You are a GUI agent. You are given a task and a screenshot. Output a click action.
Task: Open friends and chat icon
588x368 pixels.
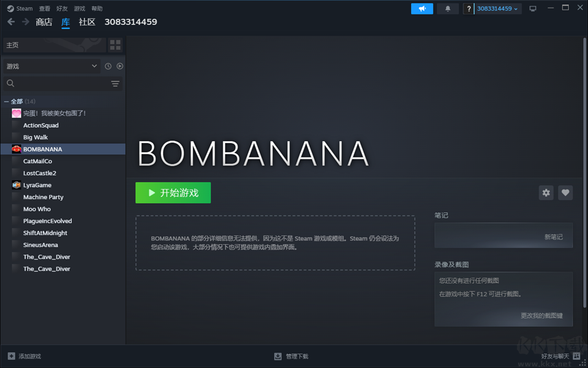click(x=577, y=356)
